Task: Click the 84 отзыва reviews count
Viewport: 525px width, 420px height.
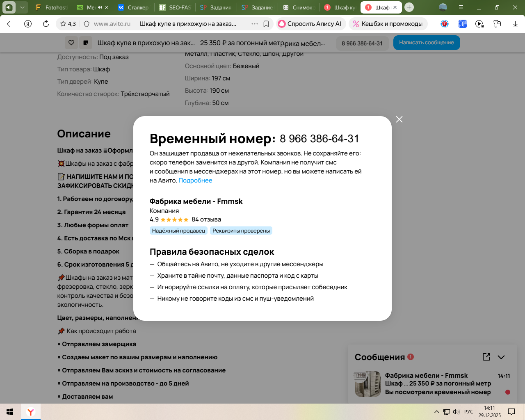Action: pyautogui.click(x=206, y=219)
